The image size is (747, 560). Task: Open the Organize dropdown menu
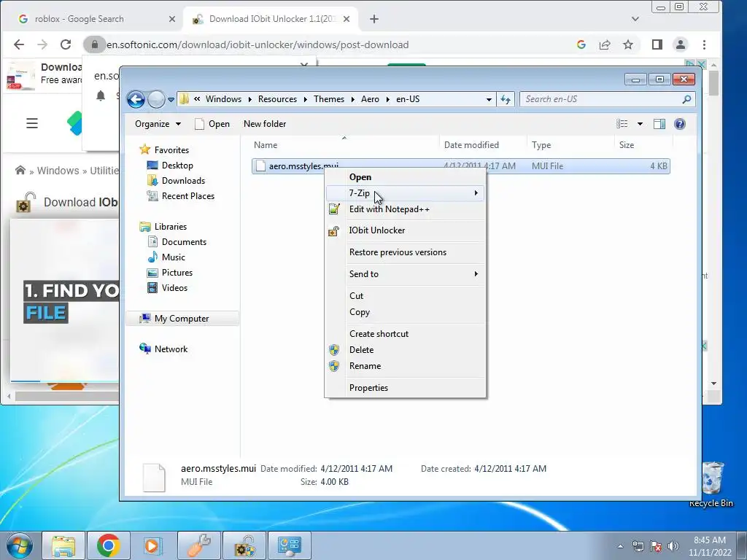[158, 124]
